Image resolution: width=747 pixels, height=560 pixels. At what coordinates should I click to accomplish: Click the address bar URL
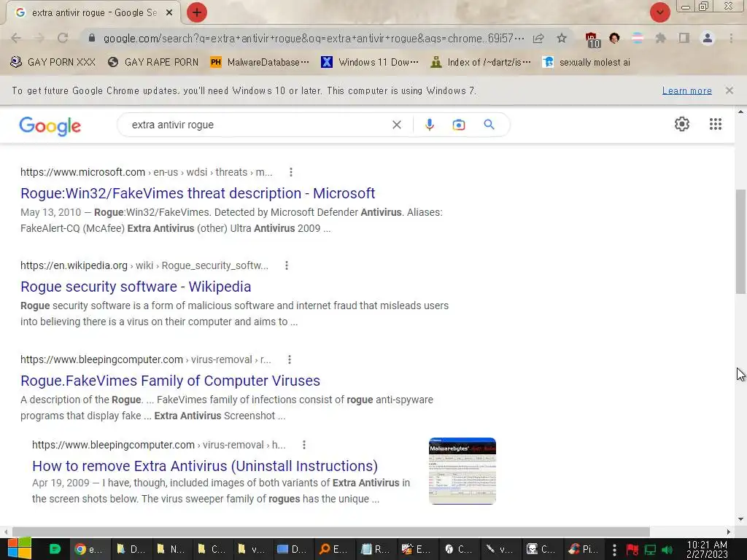click(314, 38)
